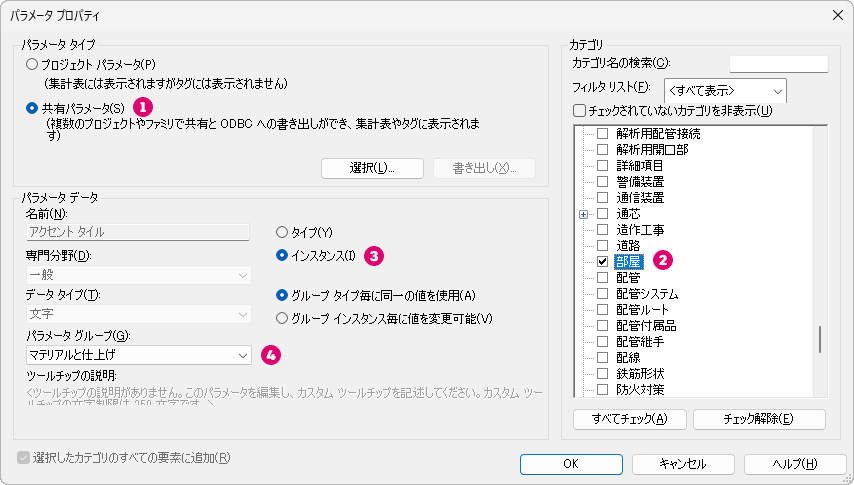Click the 選択 button
The height and width of the screenshot is (485, 854).
[372, 168]
